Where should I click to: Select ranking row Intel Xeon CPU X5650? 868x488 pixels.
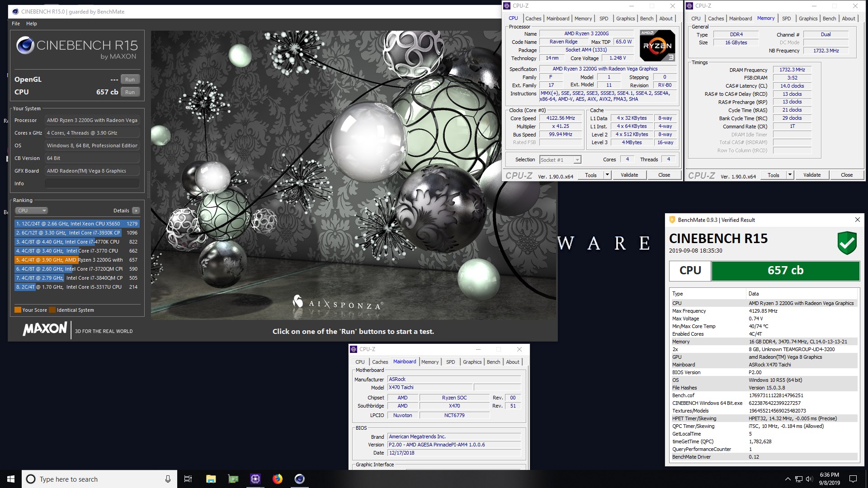pyautogui.click(x=77, y=224)
